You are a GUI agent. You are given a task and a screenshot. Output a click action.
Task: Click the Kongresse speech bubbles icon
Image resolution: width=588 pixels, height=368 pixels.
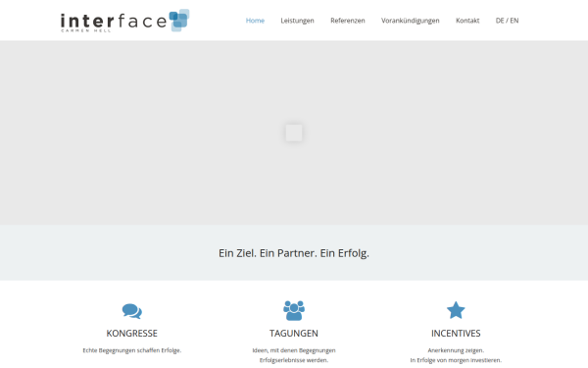pos(132,311)
